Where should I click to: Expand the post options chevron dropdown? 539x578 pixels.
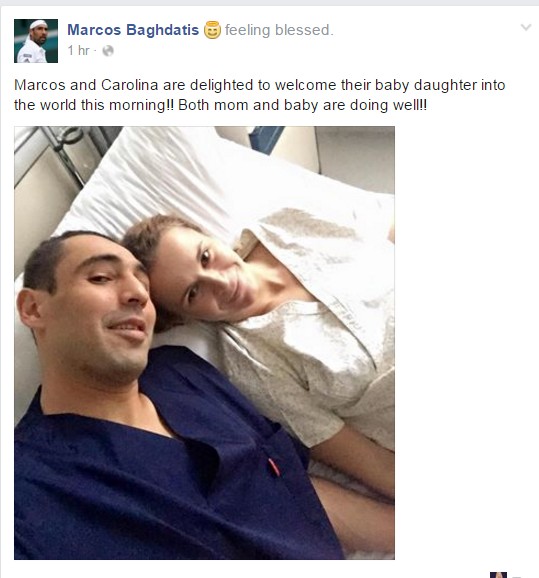click(x=526, y=27)
